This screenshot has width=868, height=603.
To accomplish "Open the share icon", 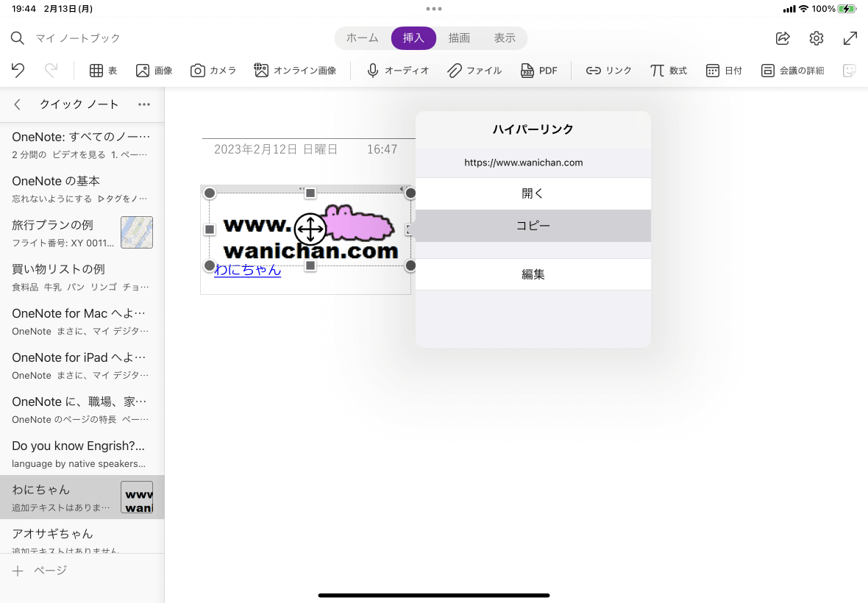I will pyautogui.click(x=783, y=38).
